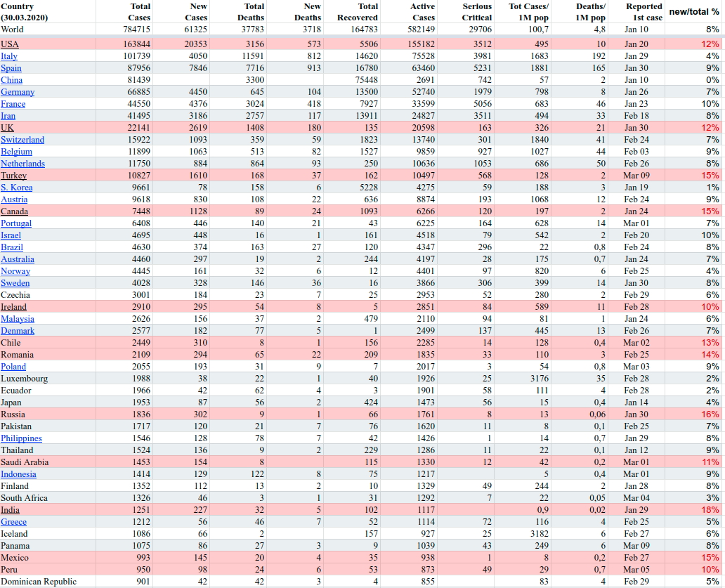Screen dimensions: 725x588
Task: Follow the Germany country link
Action: [x=18, y=92]
